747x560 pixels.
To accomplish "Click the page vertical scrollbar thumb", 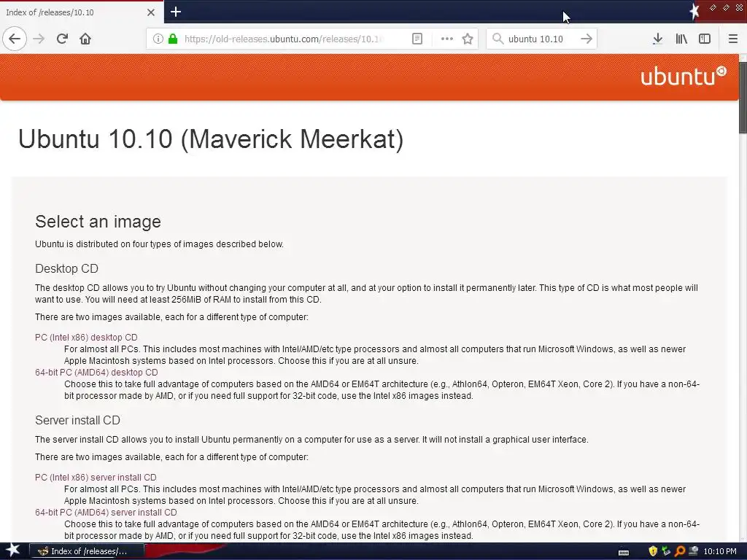I will pos(743,98).
